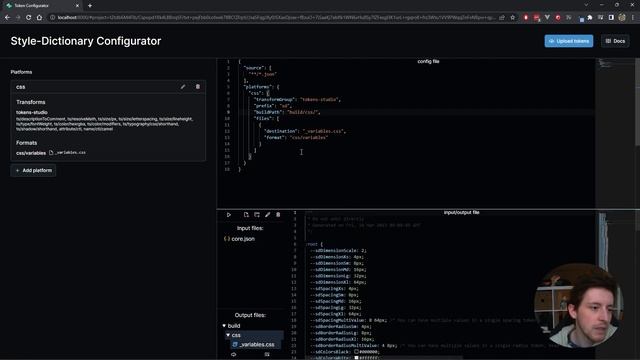Click the site info icon beside localhost

click(52, 18)
